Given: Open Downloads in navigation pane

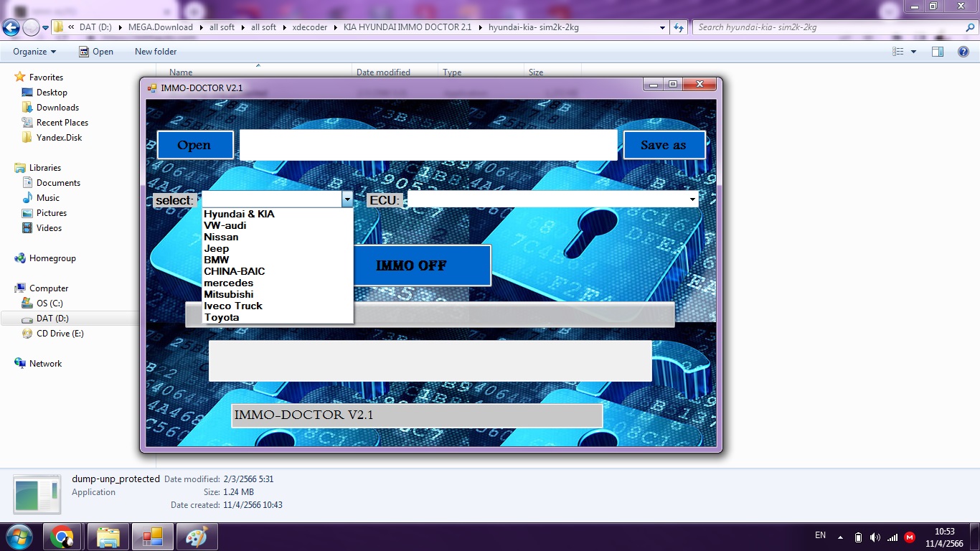Looking at the screenshot, I should point(57,108).
